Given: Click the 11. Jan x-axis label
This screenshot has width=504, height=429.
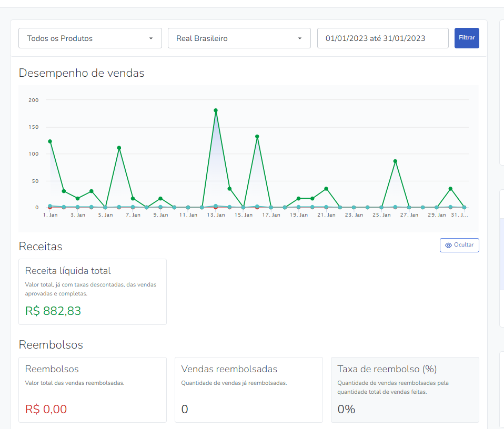Looking at the screenshot, I should pyautogui.click(x=188, y=215).
